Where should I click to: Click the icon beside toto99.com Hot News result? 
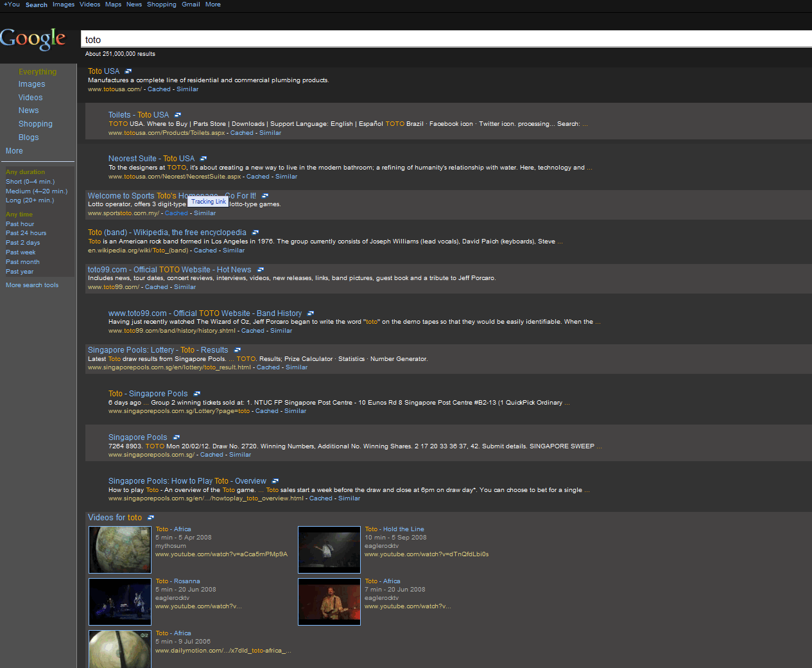pyautogui.click(x=260, y=270)
